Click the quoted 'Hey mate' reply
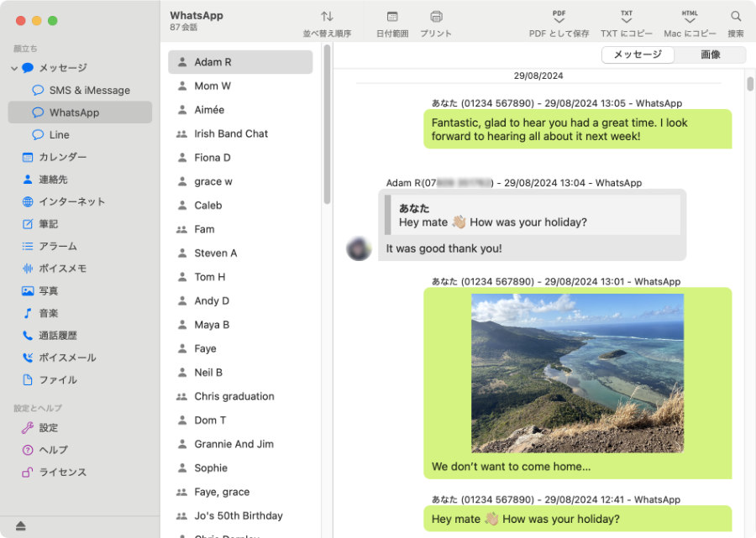 pos(533,215)
